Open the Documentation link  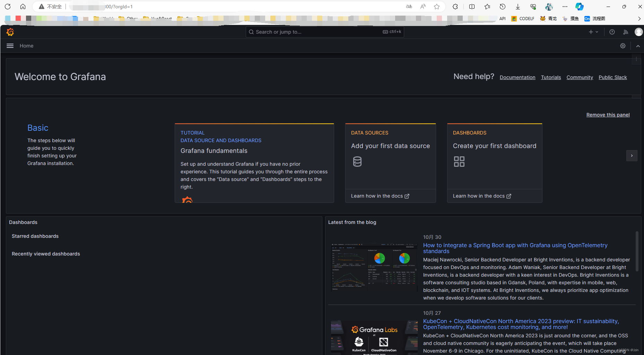coord(517,77)
